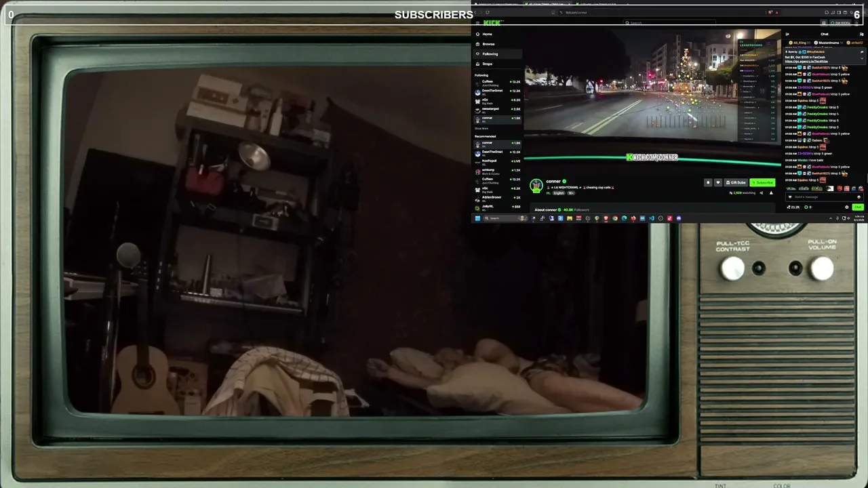868x488 pixels.
Task: Open Firefox from the taskbar
Action: [633, 218]
